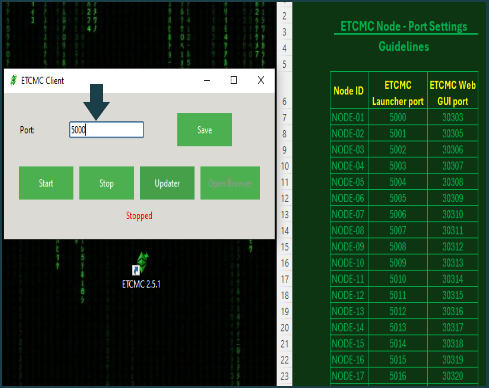This screenshot has width=489, height=388.
Task: Select the NODE-10 cell
Action: 349,263
